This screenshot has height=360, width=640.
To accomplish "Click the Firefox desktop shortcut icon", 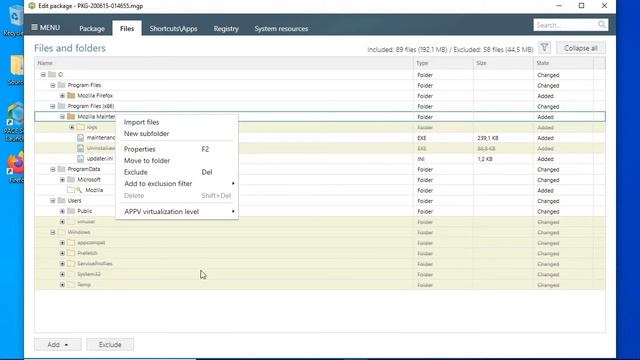I will [16, 167].
